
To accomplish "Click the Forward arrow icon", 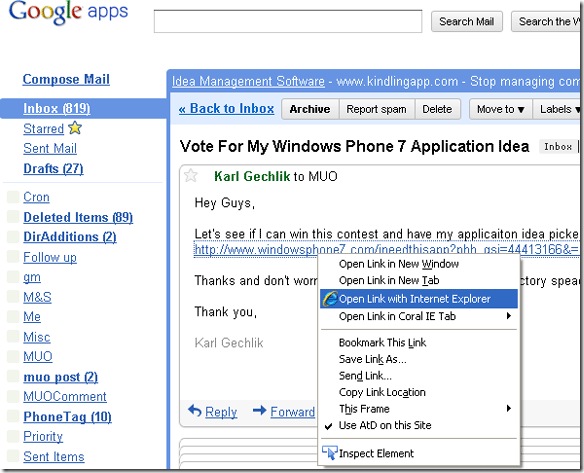I will point(259,410).
